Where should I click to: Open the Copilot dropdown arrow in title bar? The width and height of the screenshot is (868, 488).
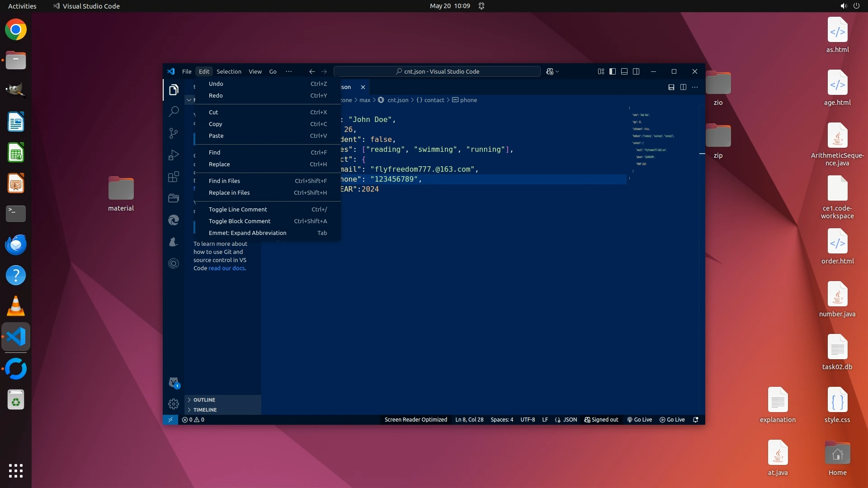pos(557,72)
